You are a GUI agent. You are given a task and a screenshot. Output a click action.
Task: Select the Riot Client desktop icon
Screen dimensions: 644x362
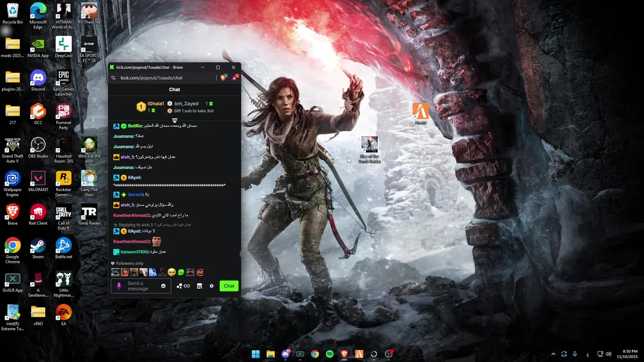[x=38, y=215]
